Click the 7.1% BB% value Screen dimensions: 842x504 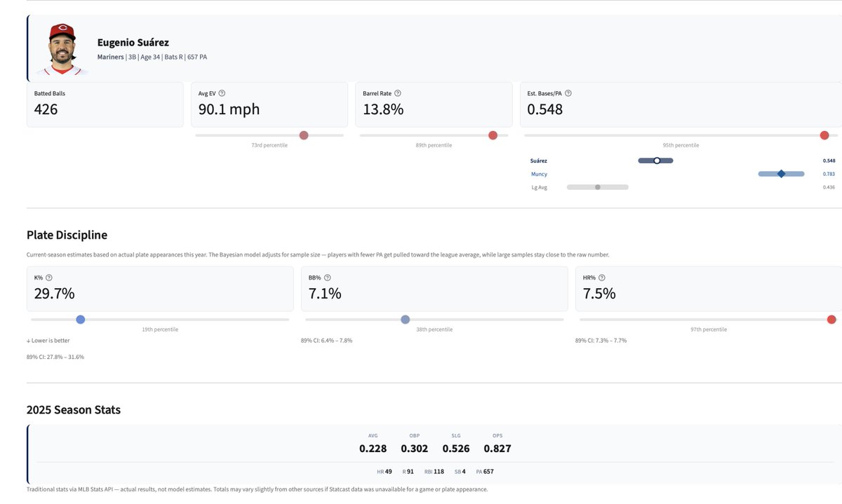click(325, 294)
